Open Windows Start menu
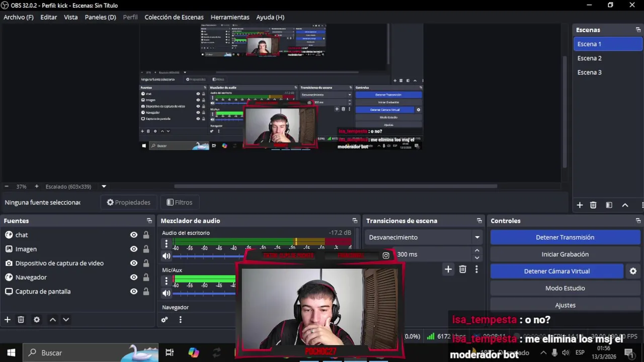 click(x=11, y=353)
